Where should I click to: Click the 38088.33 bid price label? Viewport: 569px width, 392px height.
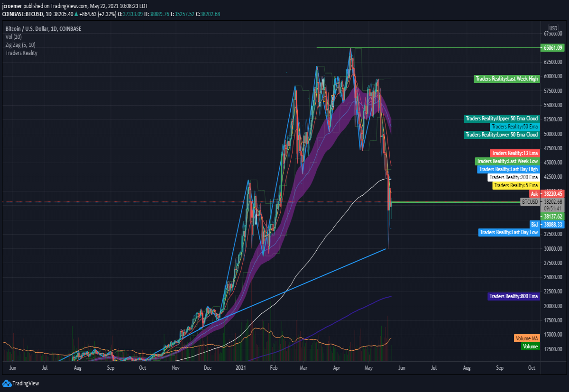553,224
